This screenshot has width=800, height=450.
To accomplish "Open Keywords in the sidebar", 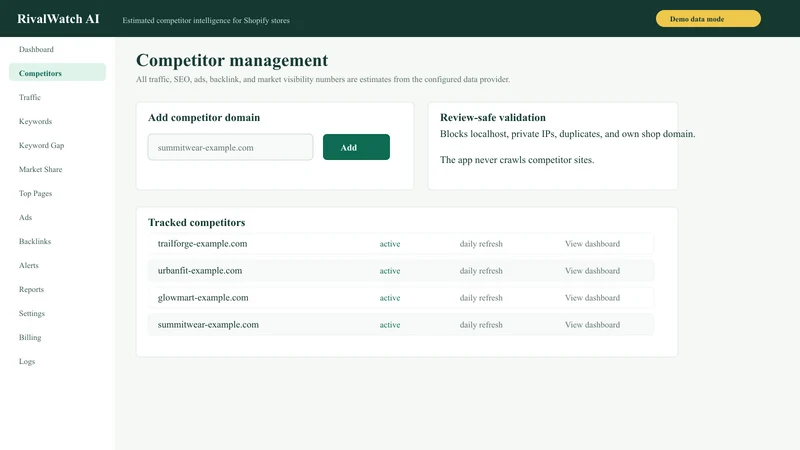I will pos(35,121).
